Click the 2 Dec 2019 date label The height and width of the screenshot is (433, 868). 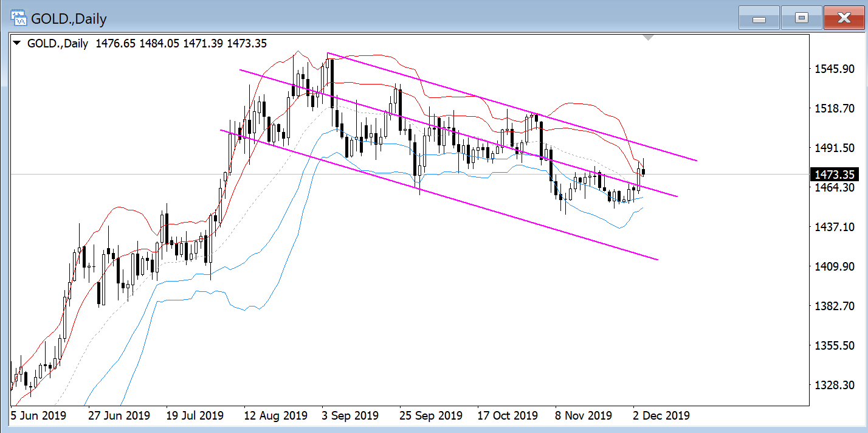click(661, 416)
